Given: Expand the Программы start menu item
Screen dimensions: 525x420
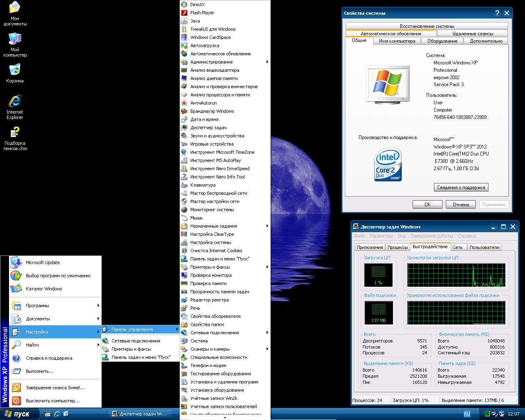Looking at the screenshot, I should 55,306.
